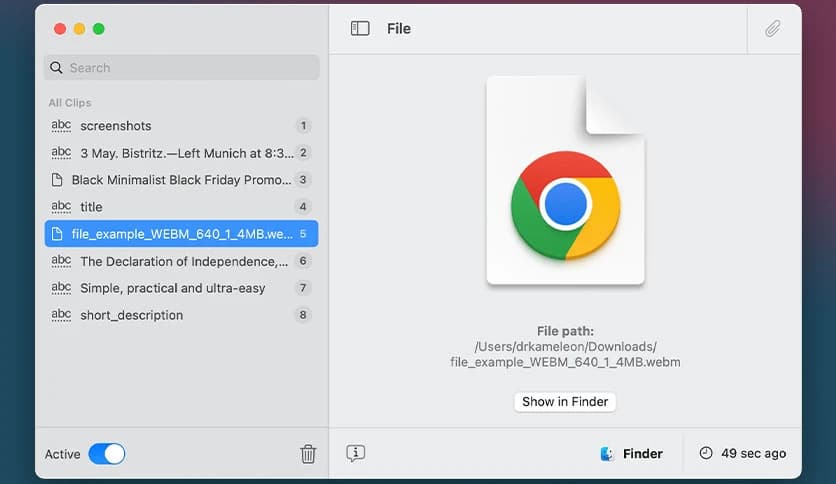Screen dimensions: 836x484
Task: Click the trash delete icon
Action: [308, 454]
